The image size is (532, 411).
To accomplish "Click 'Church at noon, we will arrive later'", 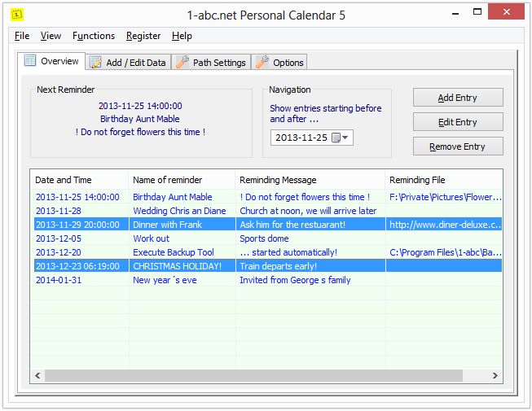I will coord(308,211).
